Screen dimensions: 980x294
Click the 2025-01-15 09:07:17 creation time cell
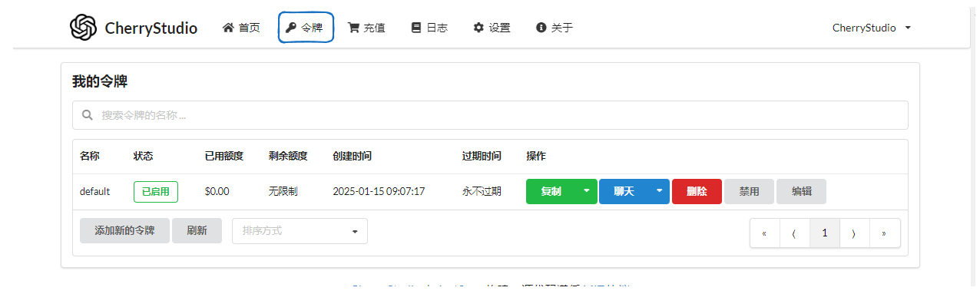pos(379,191)
